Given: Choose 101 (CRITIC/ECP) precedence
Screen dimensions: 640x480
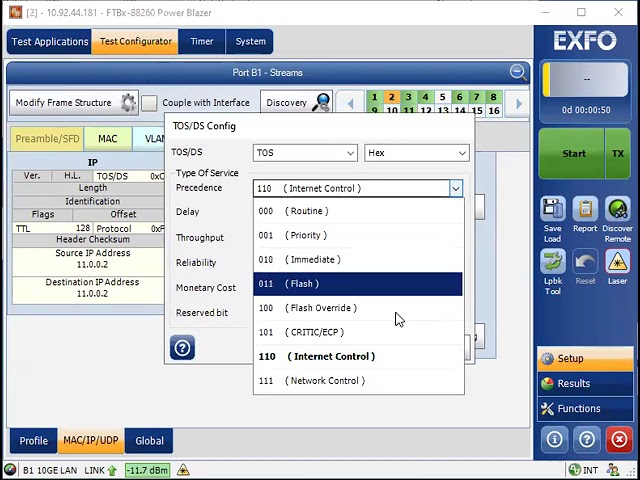Looking at the screenshot, I should [x=358, y=332].
